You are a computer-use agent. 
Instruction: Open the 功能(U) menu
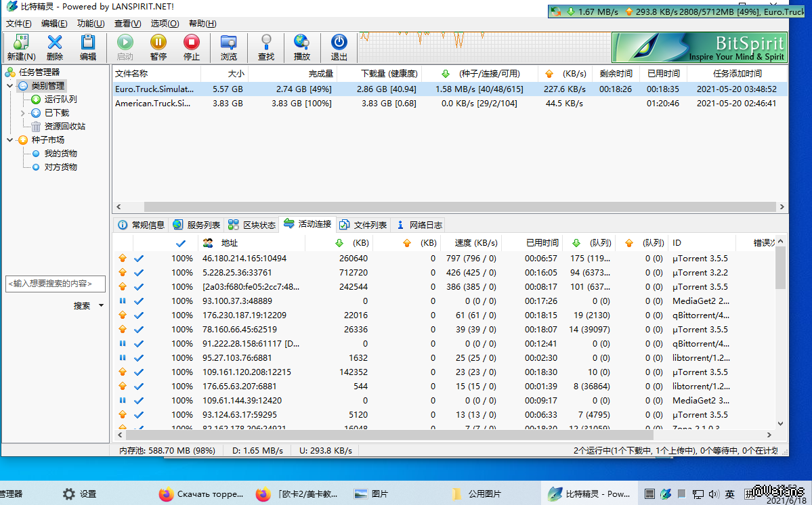[91, 24]
